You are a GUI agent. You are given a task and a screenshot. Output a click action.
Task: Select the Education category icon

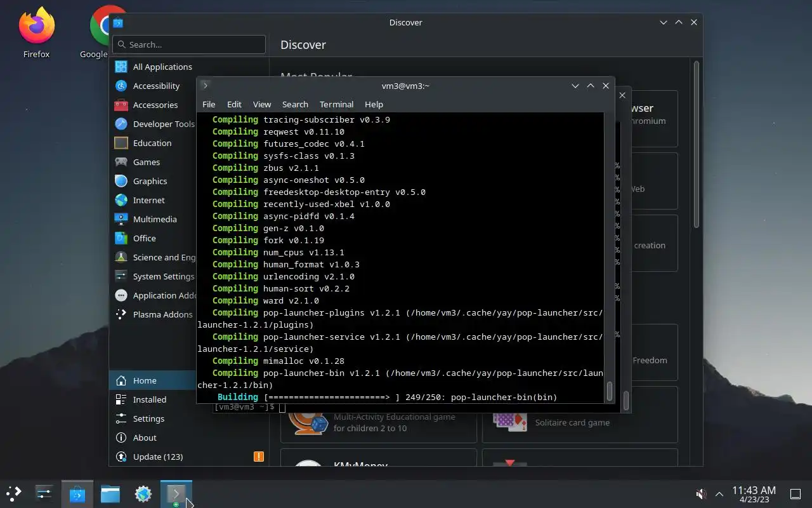(x=121, y=143)
